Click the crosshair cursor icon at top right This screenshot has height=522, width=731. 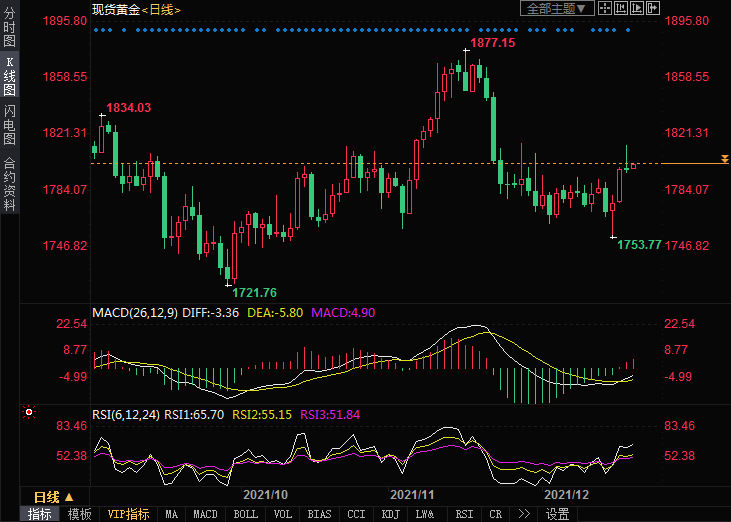606,8
